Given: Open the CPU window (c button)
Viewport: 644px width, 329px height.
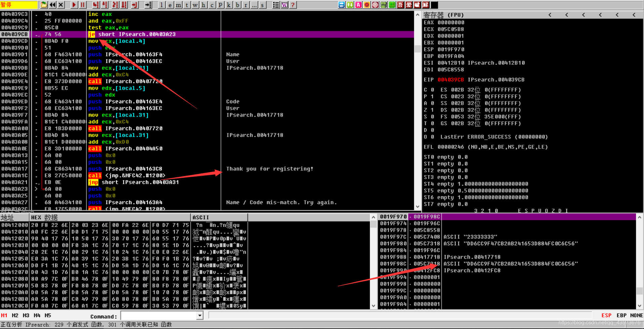Looking at the screenshot, I should 212,5.
